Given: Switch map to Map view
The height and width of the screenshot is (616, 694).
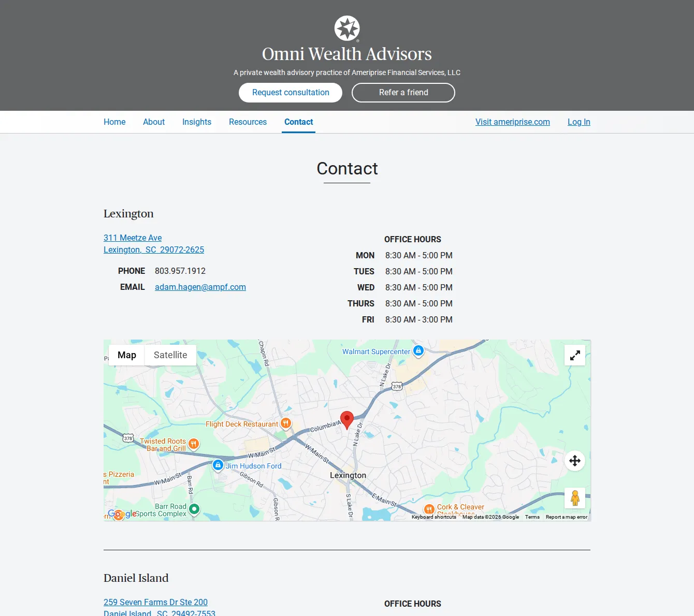Looking at the screenshot, I should coord(127,355).
